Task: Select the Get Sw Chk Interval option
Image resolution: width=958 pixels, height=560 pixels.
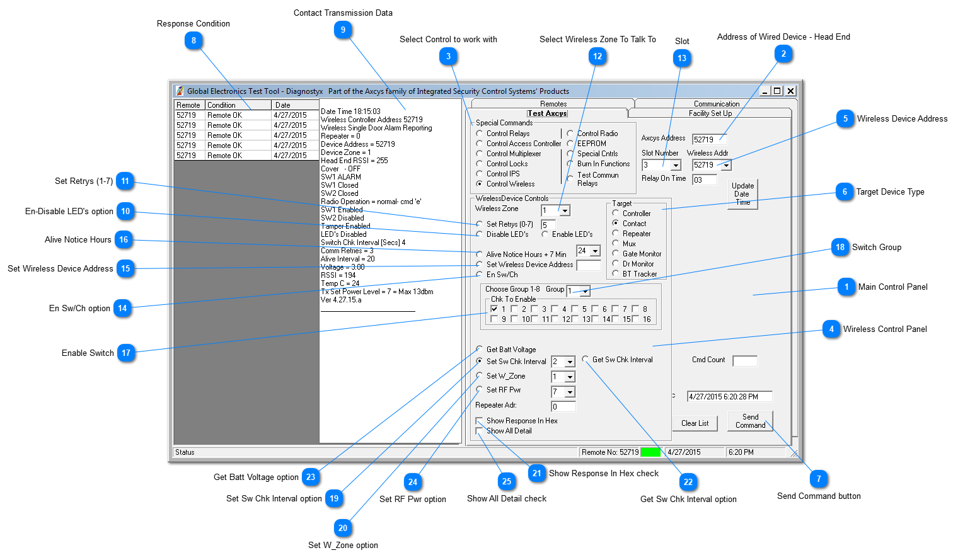Action: (586, 360)
